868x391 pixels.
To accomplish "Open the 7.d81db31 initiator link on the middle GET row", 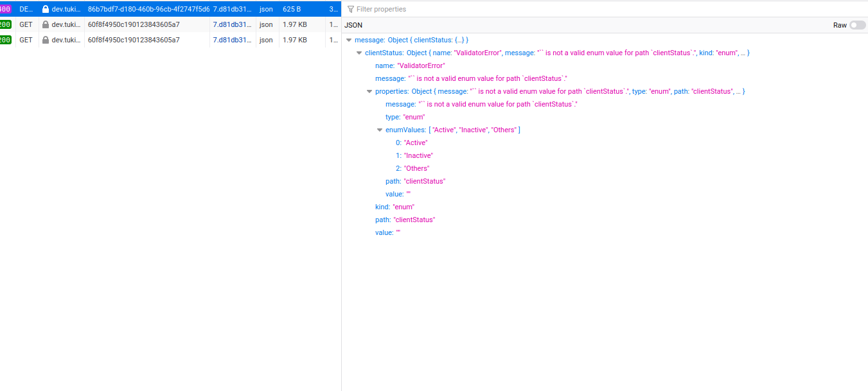I will [232, 24].
